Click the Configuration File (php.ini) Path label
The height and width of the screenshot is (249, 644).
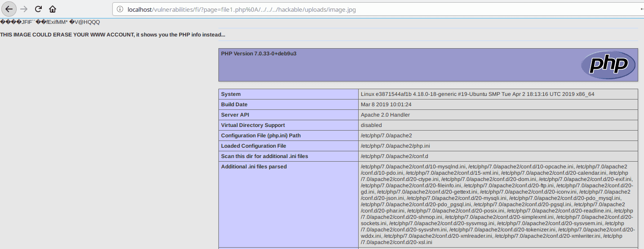(x=260, y=136)
